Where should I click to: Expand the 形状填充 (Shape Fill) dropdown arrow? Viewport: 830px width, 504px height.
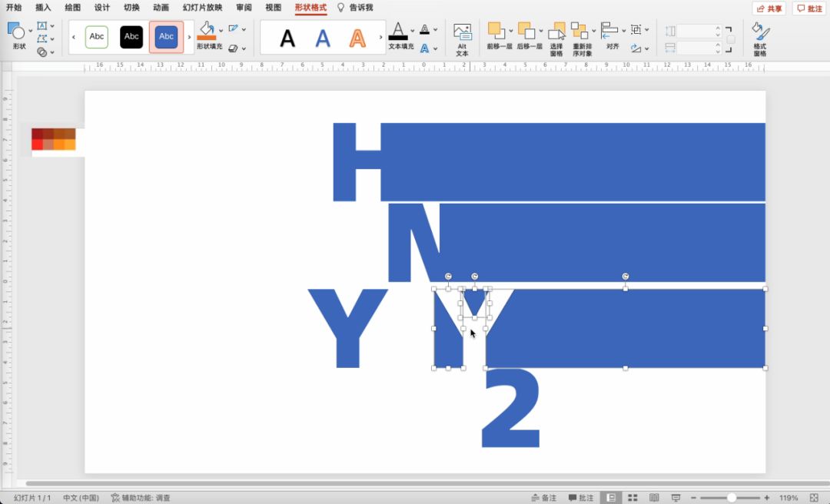tap(221, 31)
